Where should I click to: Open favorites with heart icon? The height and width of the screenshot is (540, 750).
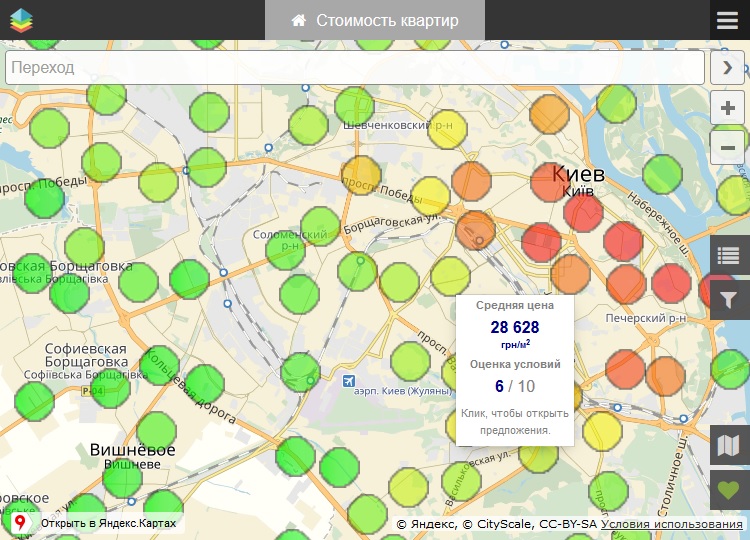(x=729, y=490)
